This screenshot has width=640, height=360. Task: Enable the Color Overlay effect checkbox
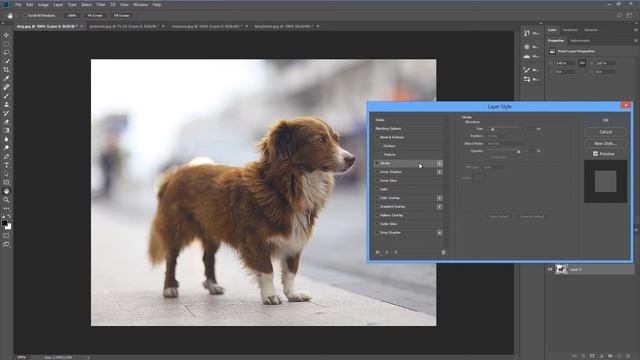[377, 198]
